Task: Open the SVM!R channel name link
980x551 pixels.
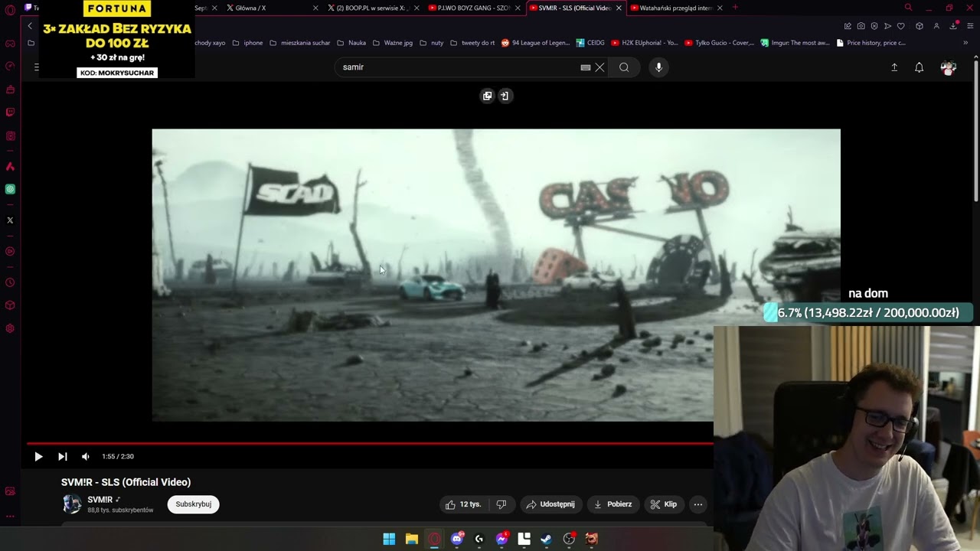Action: (x=100, y=500)
